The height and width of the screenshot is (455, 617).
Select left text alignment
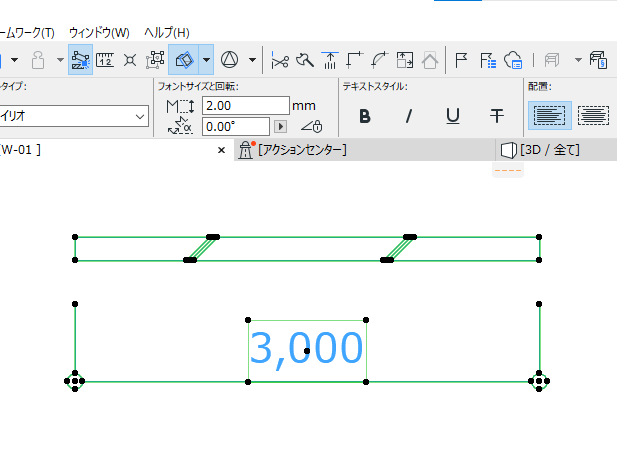[x=550, y=116]
